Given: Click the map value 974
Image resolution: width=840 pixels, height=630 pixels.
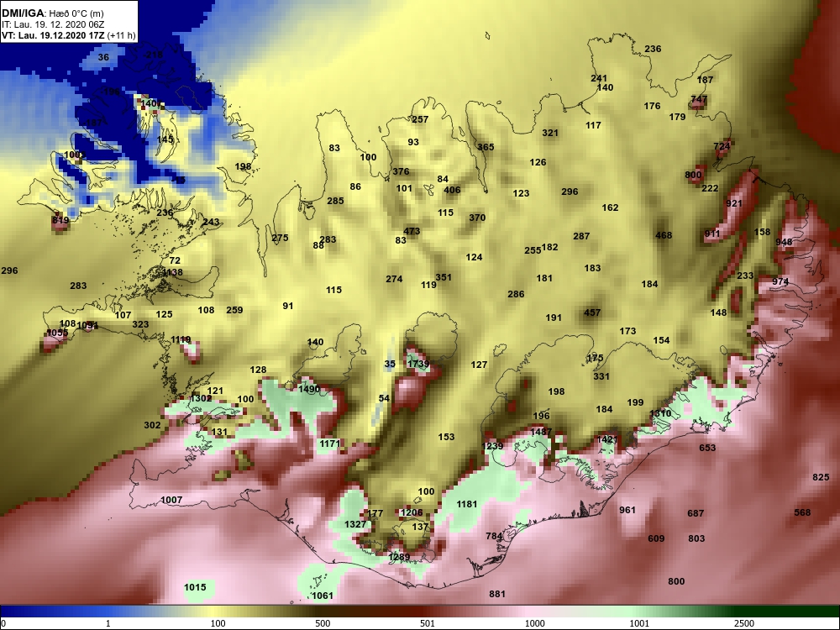Looking at the screenshot, I should 780,281.
